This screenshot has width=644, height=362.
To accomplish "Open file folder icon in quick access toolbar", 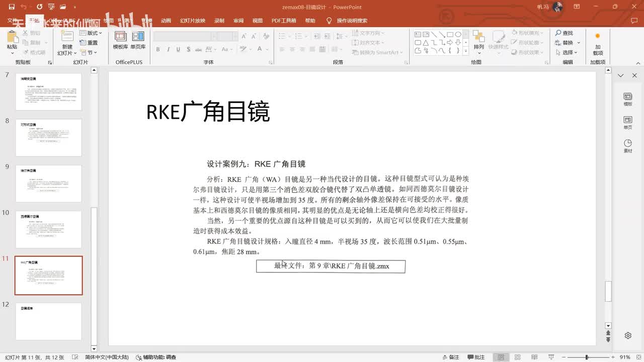I will pos(63,7).
